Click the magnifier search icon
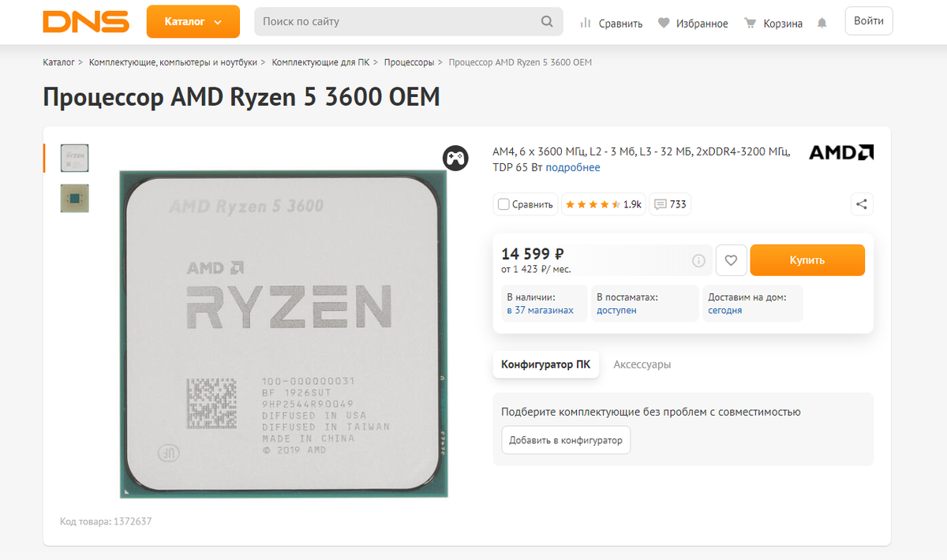Image resolution: width=947 pixels, height=560 pixels. (x=547, y=21)
